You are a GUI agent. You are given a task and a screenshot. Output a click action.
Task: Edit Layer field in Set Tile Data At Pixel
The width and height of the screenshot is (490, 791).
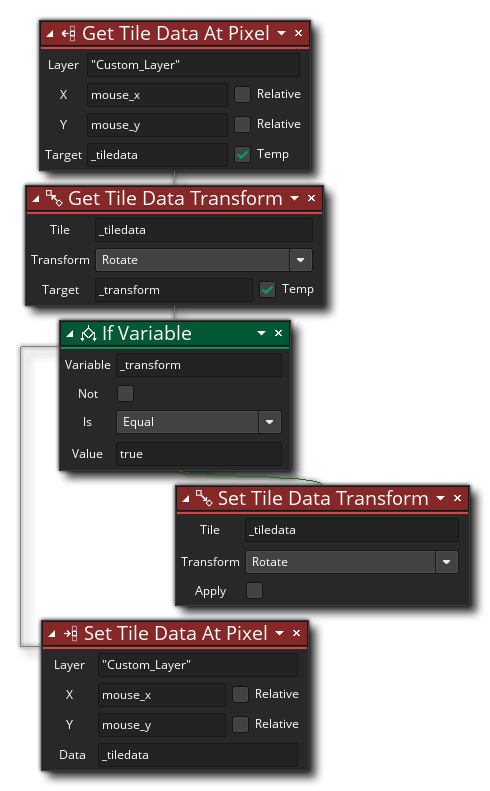point(198,665)
